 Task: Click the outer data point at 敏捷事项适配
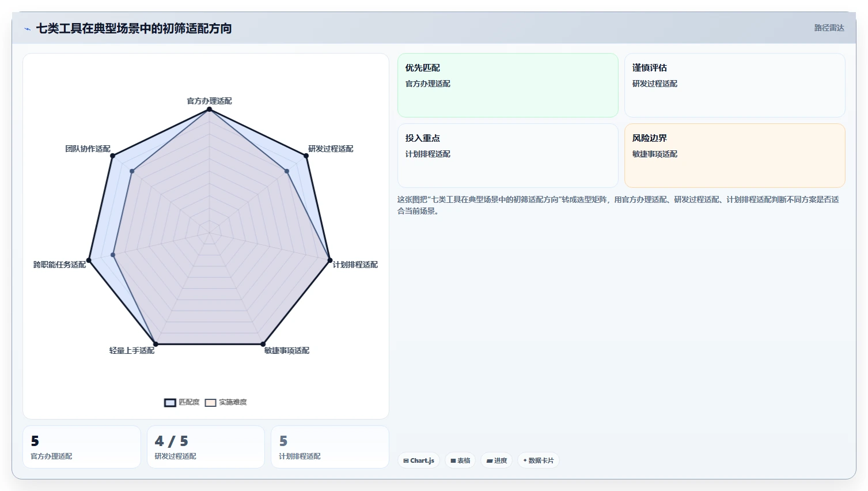tap(263, 344)
